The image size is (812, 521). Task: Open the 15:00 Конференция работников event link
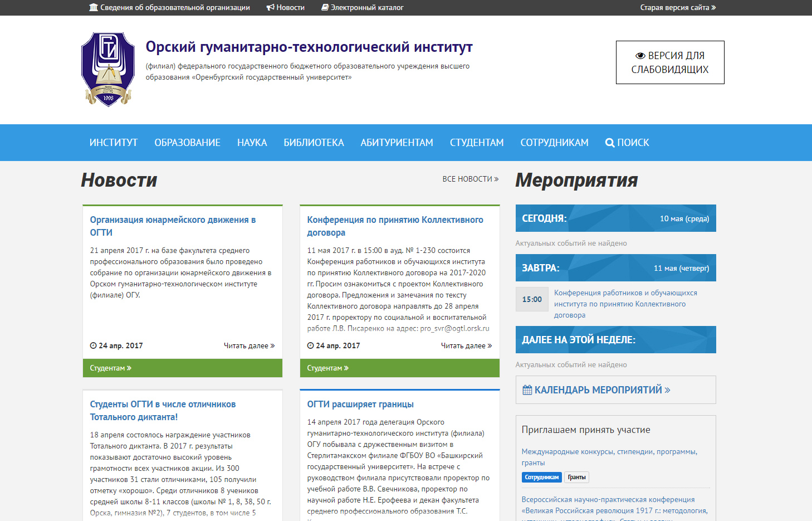coord(625,304)
